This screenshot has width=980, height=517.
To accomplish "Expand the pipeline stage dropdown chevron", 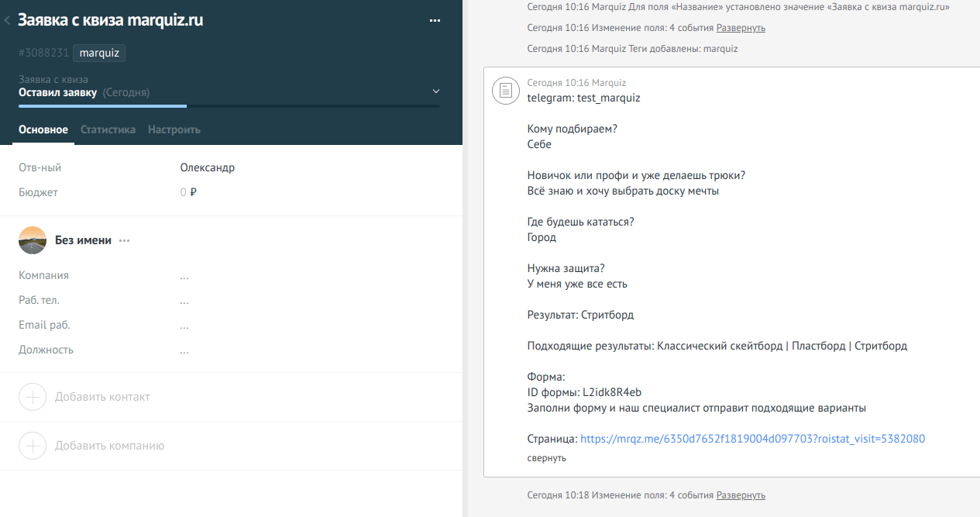I will (x=435, y=92).
